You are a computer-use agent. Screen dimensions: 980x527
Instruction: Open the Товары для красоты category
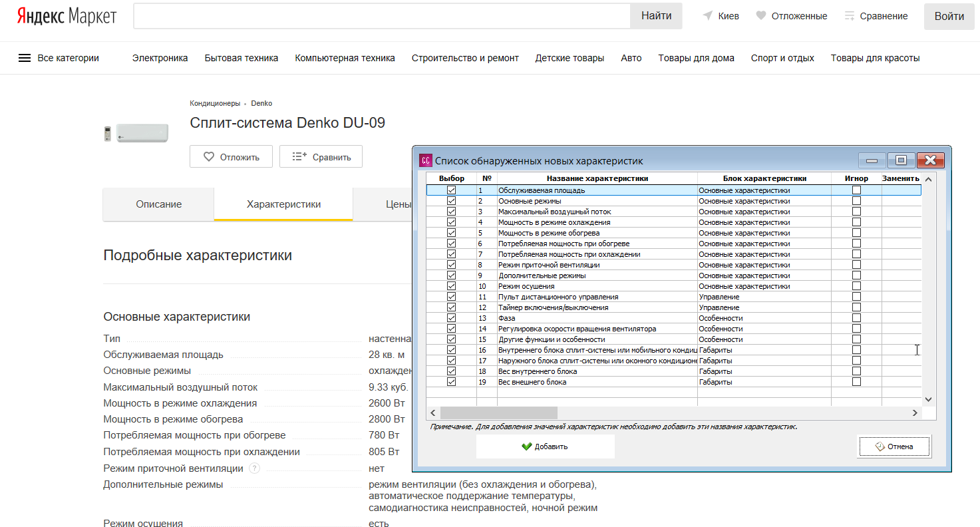click(x=875, y=58)
